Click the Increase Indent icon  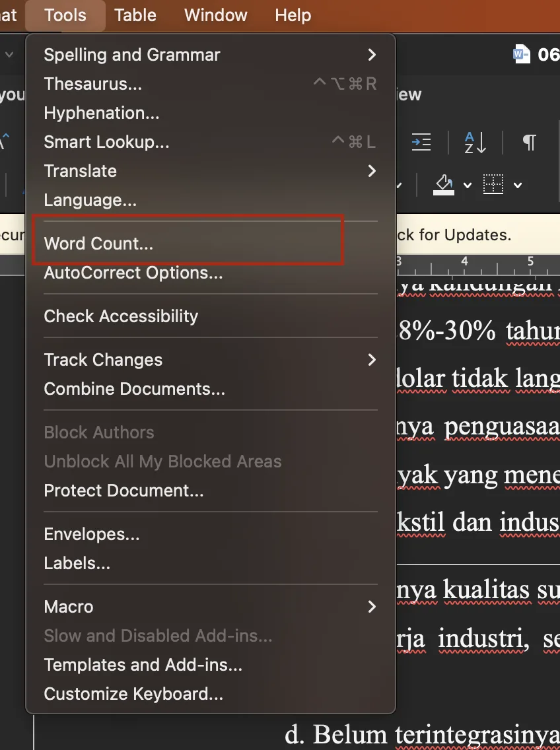click(421, 143)
